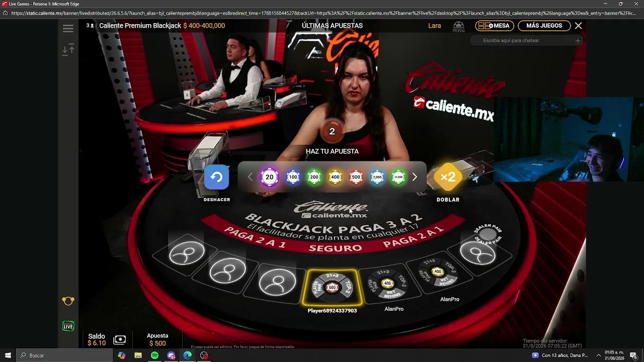Open the ÚLTIMAS APUESTAS tab

332,26
